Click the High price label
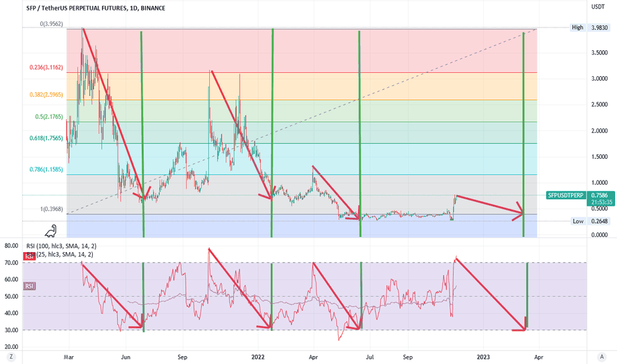This screenshot has height=364, width=617. (x=578, y=28)
